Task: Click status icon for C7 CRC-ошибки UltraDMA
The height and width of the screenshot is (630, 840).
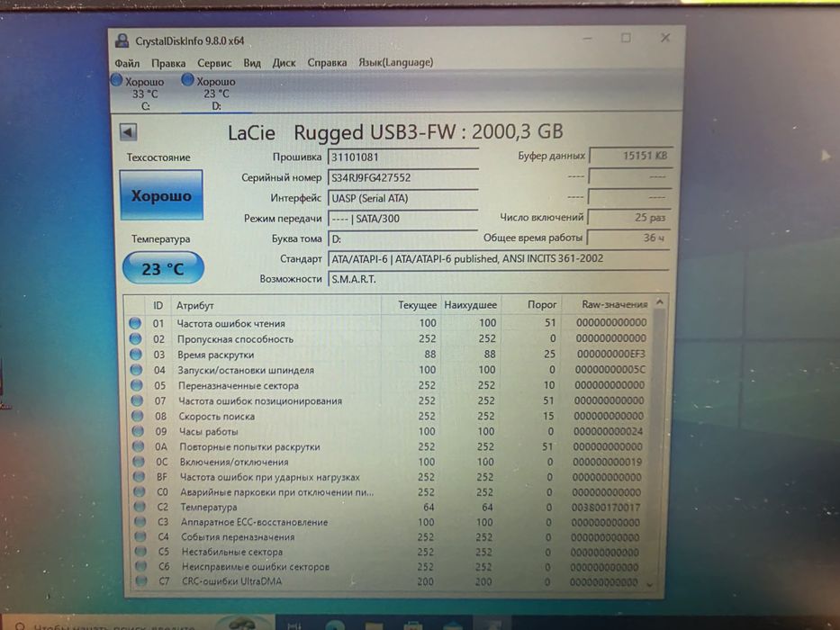Action: (142, 580)
